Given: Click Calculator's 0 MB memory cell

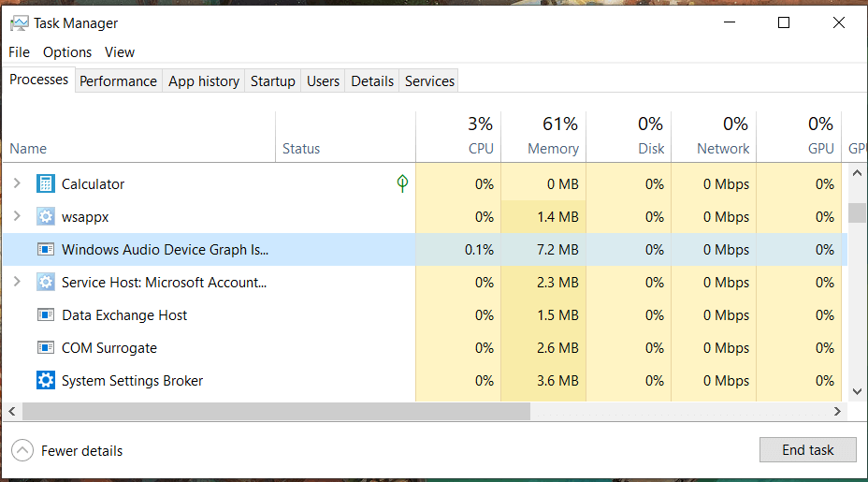Looking at the screenshot, I should (x=543, y=184).
